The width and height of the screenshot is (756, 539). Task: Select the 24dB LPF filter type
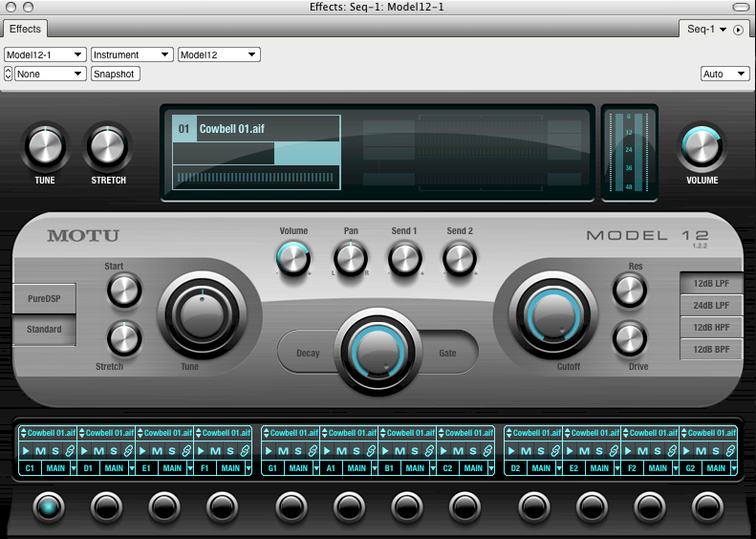click(711, 305)
